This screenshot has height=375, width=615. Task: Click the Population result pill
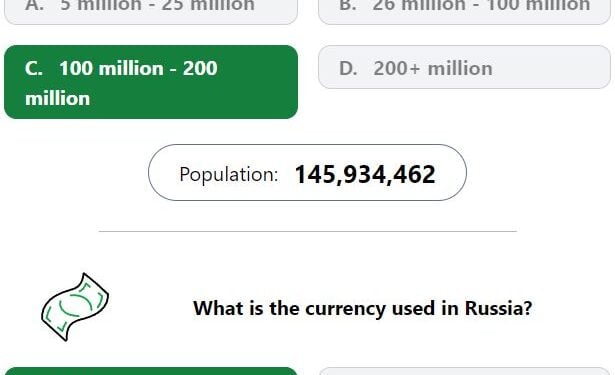click(308, 173)
